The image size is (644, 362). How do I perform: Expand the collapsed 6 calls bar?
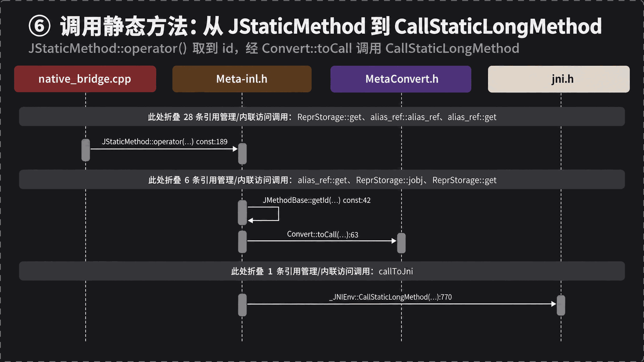point(322,180)
